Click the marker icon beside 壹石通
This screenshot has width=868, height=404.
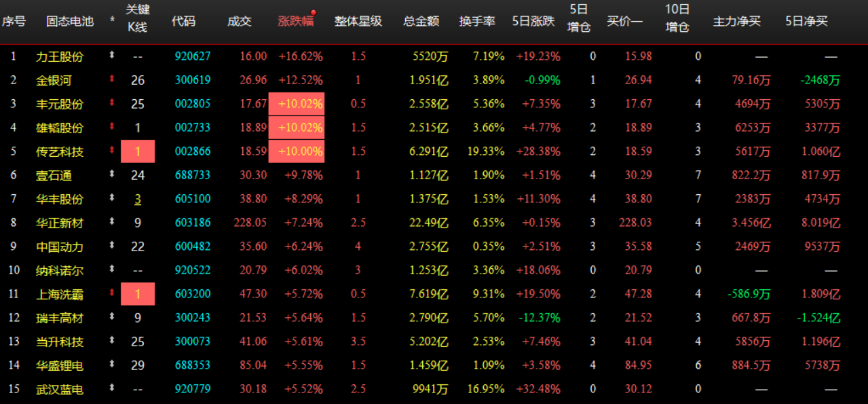click(112, 175)
